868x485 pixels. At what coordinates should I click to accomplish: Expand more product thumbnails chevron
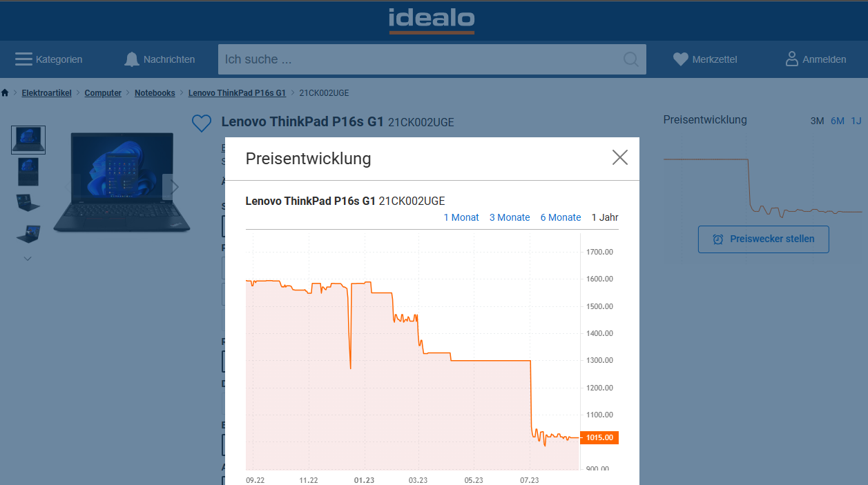tap(28, 259)
